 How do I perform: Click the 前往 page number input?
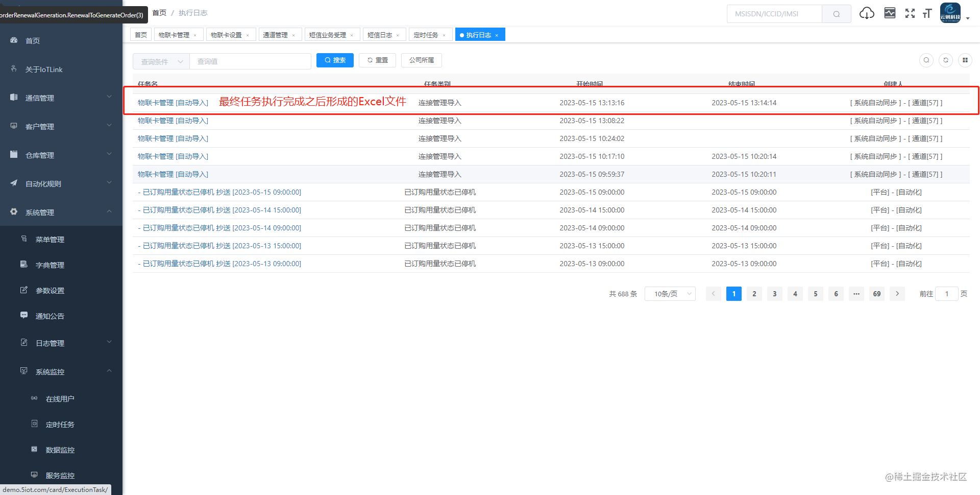947,294
